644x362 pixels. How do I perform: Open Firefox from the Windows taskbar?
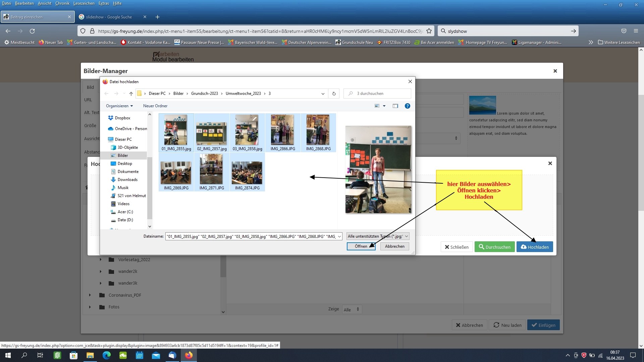(189, 355)
